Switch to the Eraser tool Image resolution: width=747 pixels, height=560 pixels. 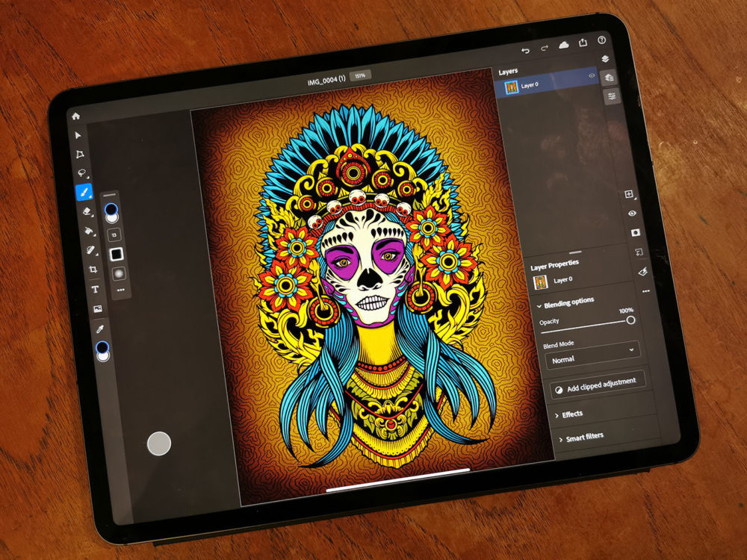pyautogui.click(x=87, y=214)
